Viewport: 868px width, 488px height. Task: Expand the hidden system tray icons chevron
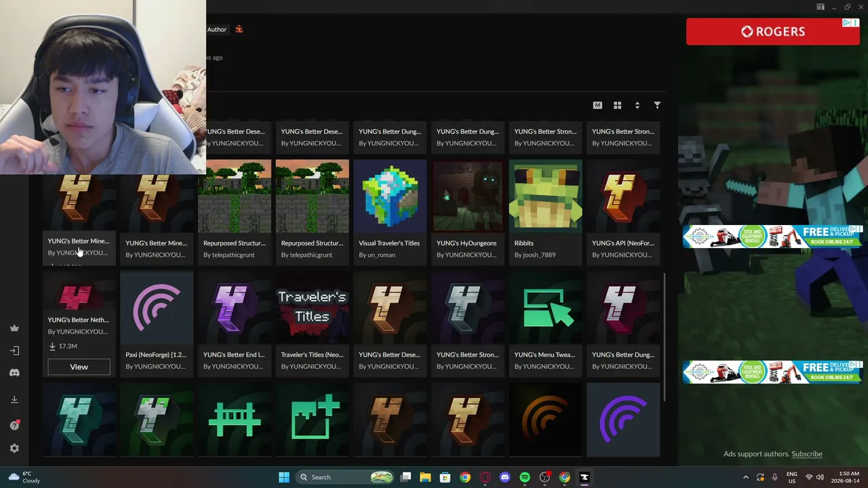coord(746,477)
